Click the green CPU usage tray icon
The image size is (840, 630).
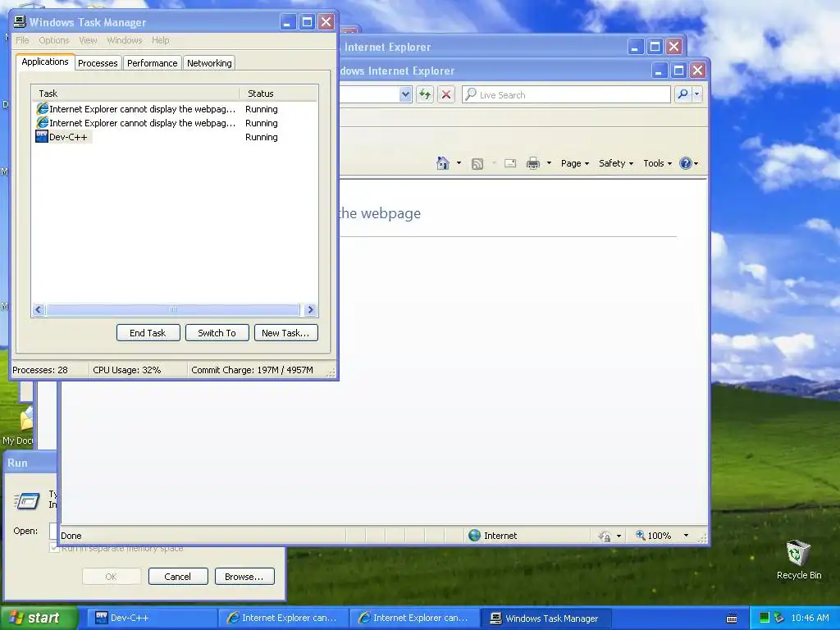point(765,618)
